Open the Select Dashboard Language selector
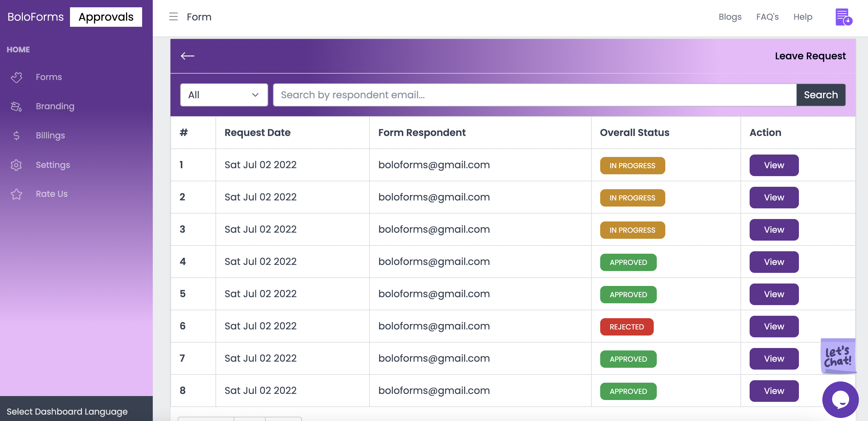The image size is (868, 421). [67, 411]
